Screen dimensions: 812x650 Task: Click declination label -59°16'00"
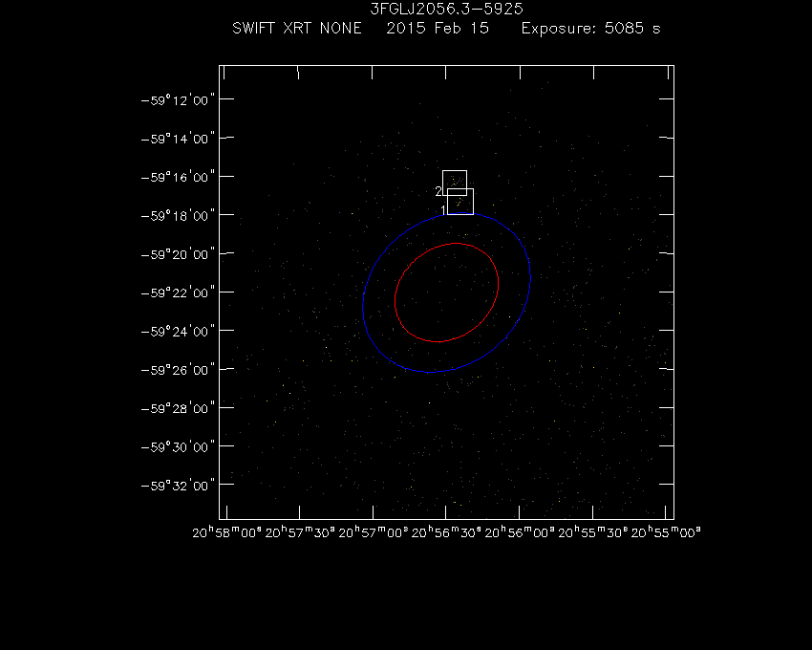click(x=178, y=177)
